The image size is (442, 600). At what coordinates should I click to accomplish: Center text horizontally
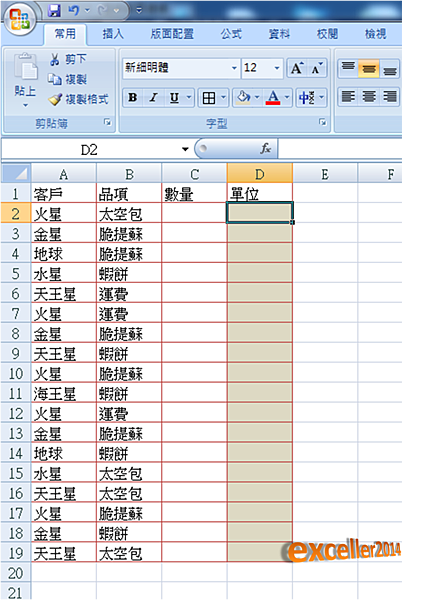click(x=369, y=96)
